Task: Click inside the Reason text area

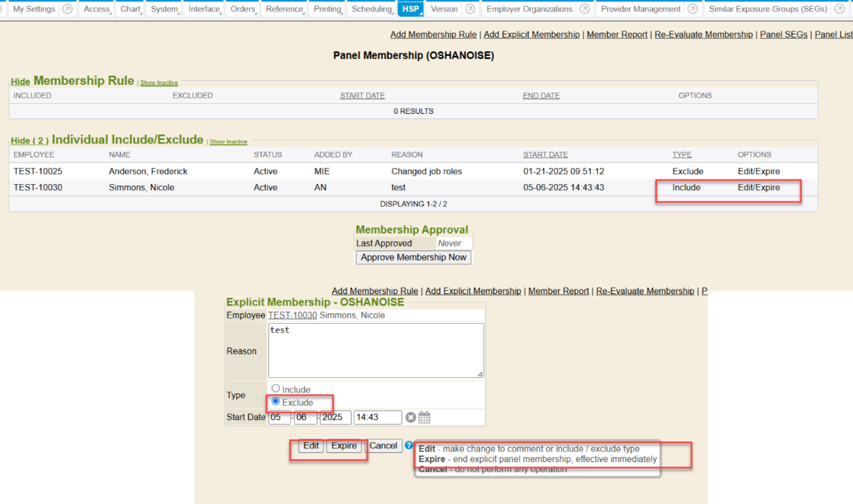Action: pyautogui.click(x=376, y=350)
